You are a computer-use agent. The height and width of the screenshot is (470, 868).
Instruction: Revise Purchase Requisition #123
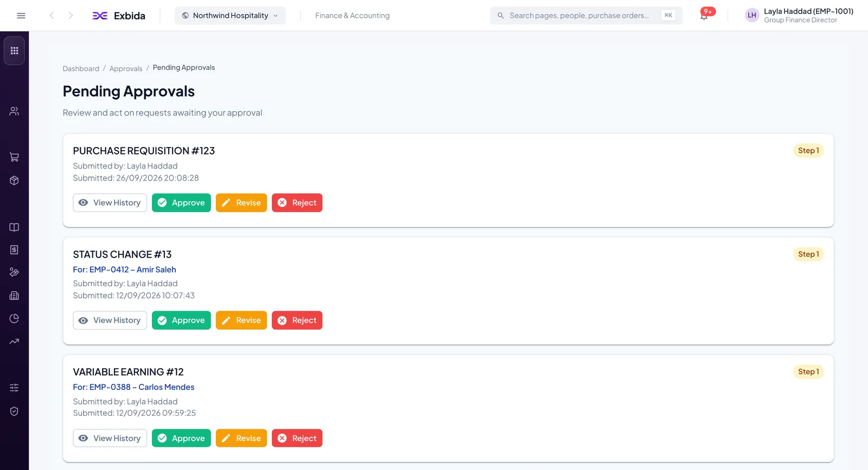coord(241,203)
